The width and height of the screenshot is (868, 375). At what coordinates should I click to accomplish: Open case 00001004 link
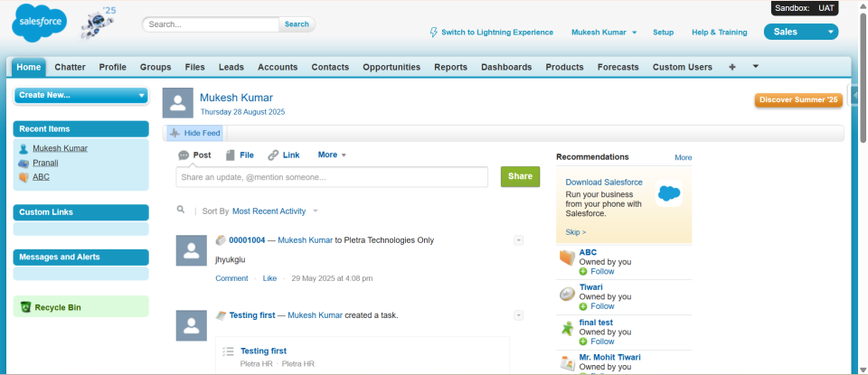pyautogui.click(x=247, y=240)
